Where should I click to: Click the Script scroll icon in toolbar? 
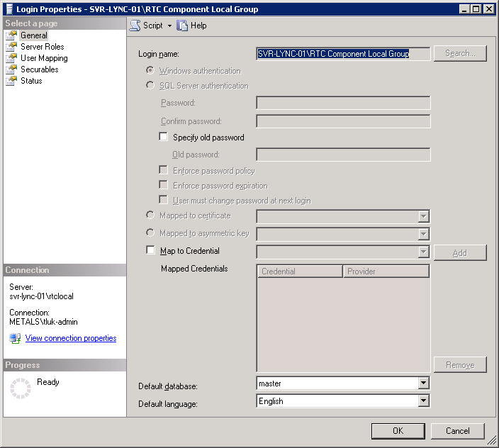click(x=135, y=26)
